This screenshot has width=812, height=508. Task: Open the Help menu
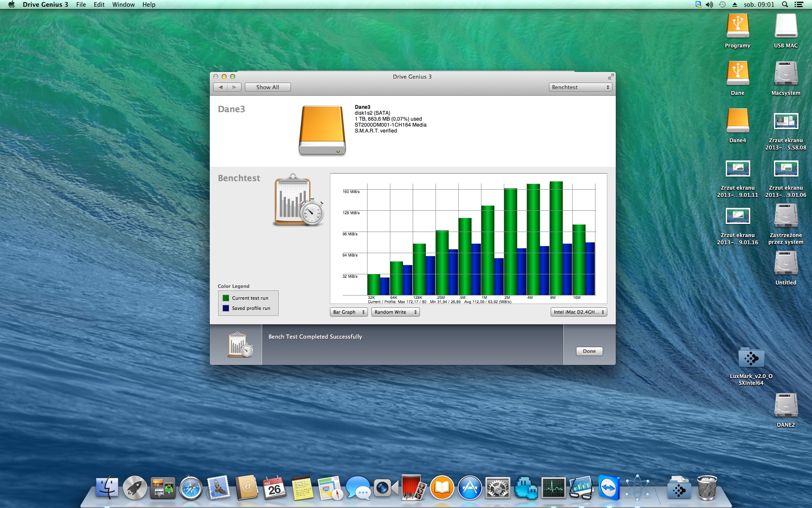149,5
